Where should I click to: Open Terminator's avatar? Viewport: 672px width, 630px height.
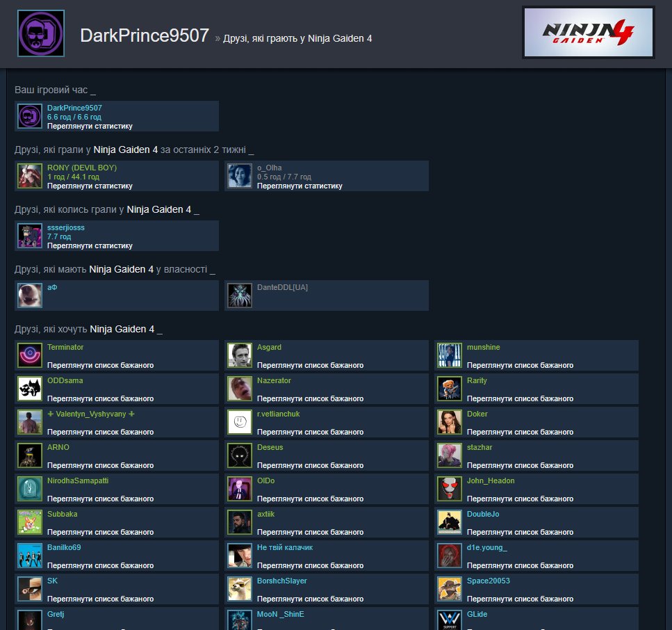30,355
